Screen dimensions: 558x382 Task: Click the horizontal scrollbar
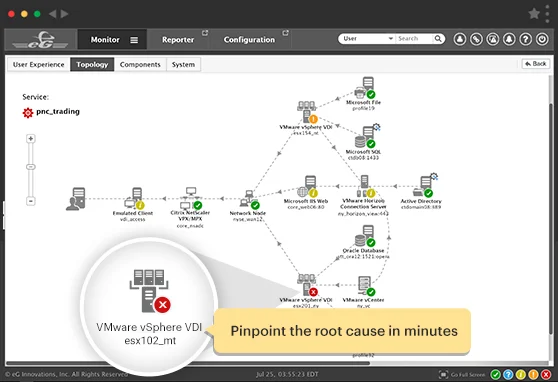188,363
